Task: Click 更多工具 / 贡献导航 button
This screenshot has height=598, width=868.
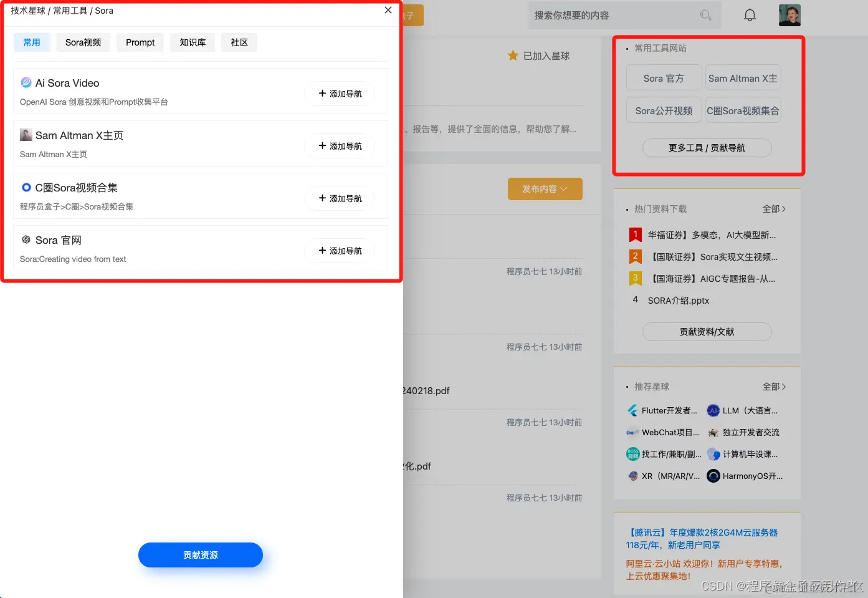Action: [x=707, y=148]
